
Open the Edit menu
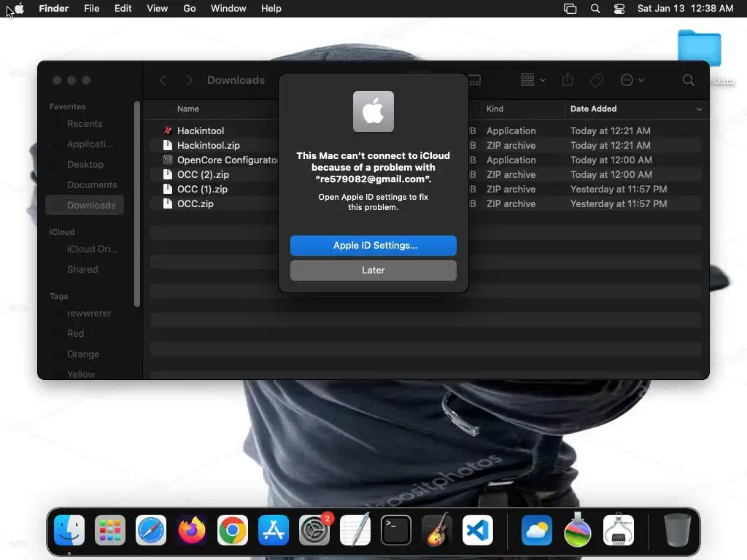[x=123, y=9]
